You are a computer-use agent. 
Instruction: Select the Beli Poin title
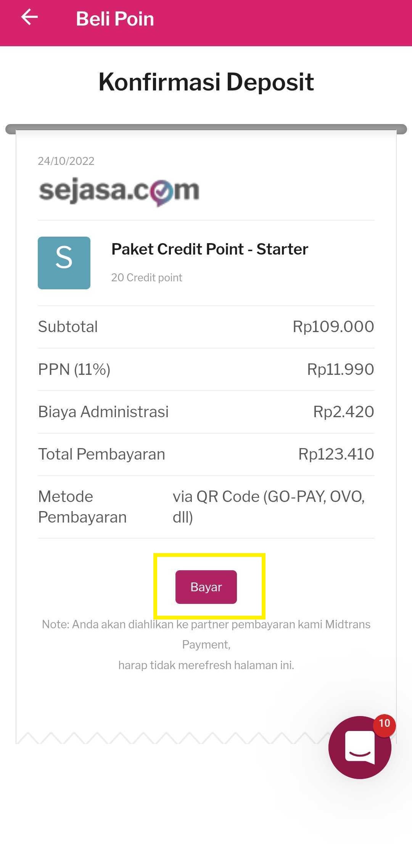tap(114, 18)
